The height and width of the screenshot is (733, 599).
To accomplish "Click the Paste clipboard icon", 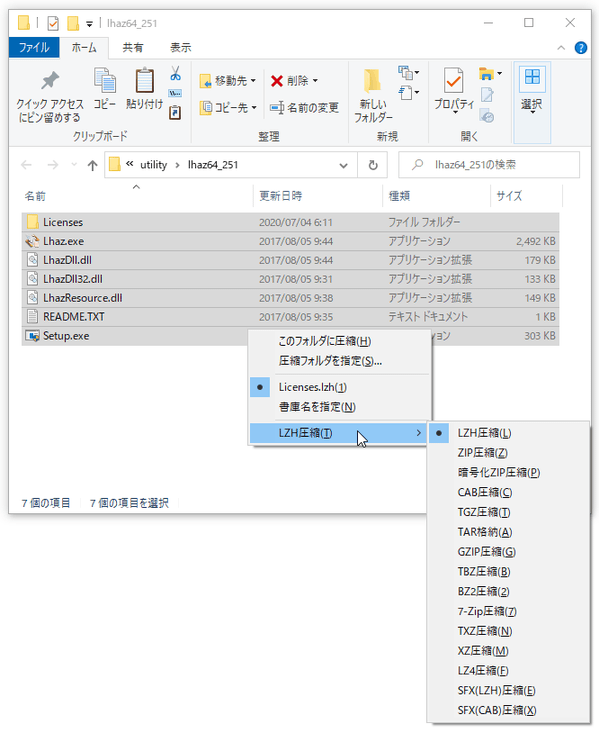I will (x=144, y=80).
